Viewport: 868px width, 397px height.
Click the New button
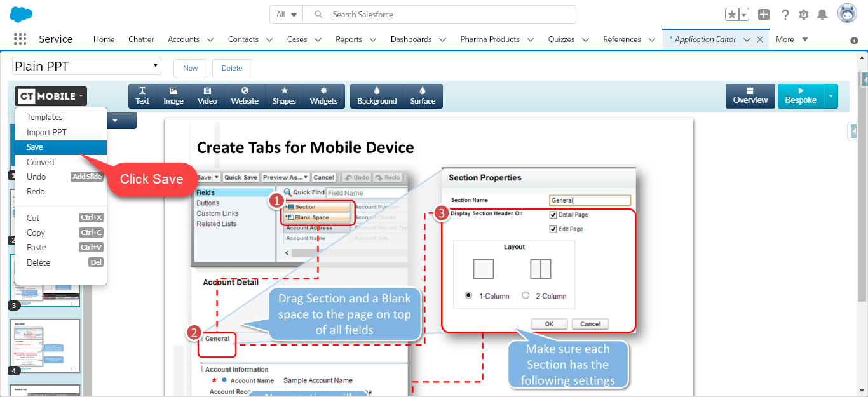pyautogui.click(x=191, y=68)
